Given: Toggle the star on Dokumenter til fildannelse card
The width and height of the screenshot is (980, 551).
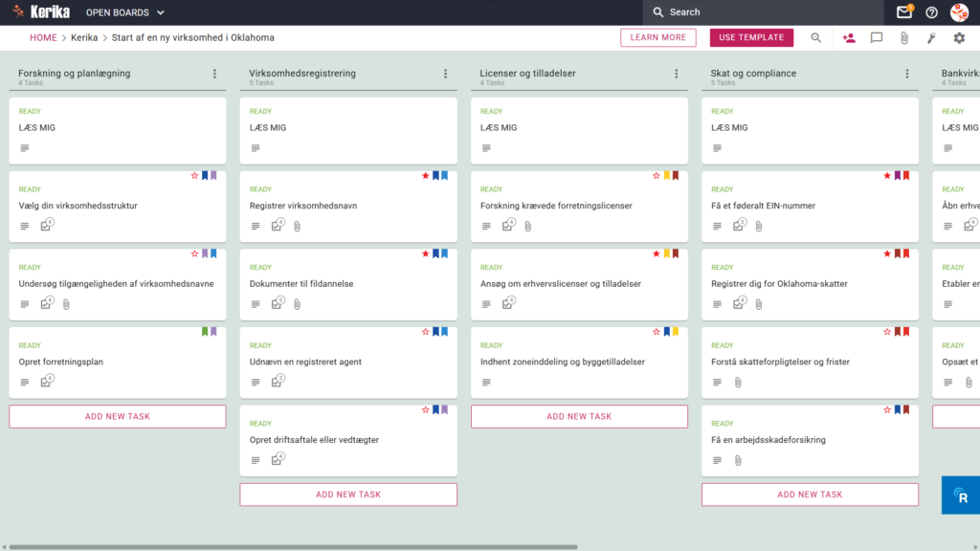Looking at the screenshot, I should pyautogui.click(x=425, y=253).
